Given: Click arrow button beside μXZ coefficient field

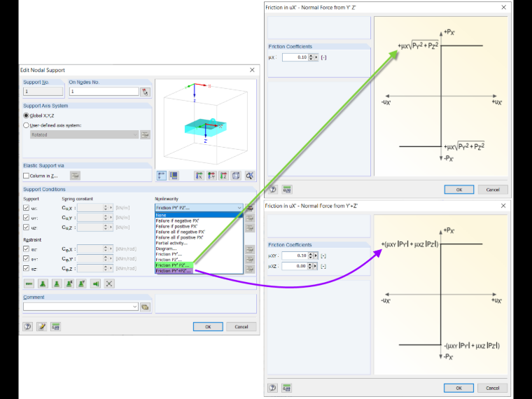Looking at the screenshot, I should point(315,266).
